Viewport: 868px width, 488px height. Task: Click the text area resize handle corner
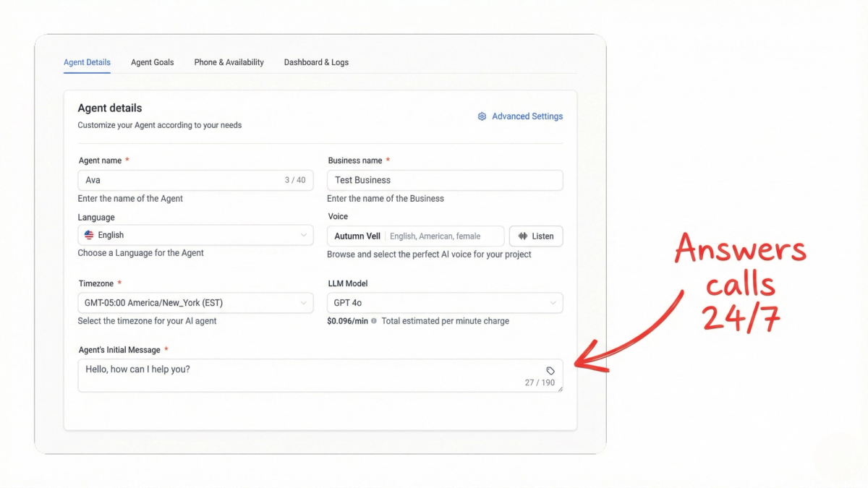click(x=559, y=389)
